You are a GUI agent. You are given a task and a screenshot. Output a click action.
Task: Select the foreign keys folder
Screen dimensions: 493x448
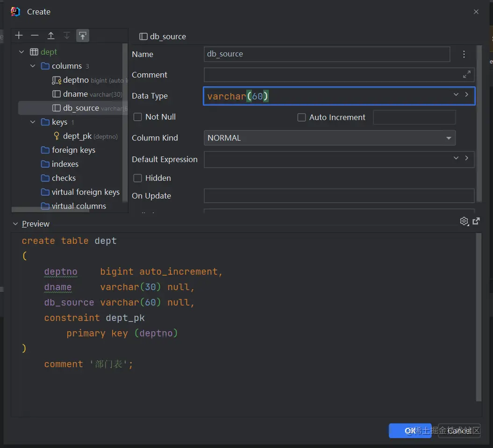coord(68,150)
